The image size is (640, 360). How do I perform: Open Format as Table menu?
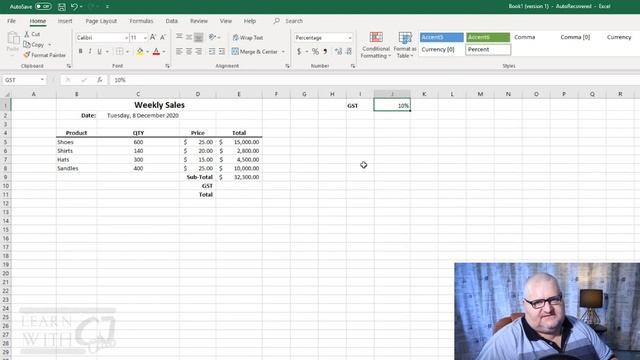[x=405, y=45]
